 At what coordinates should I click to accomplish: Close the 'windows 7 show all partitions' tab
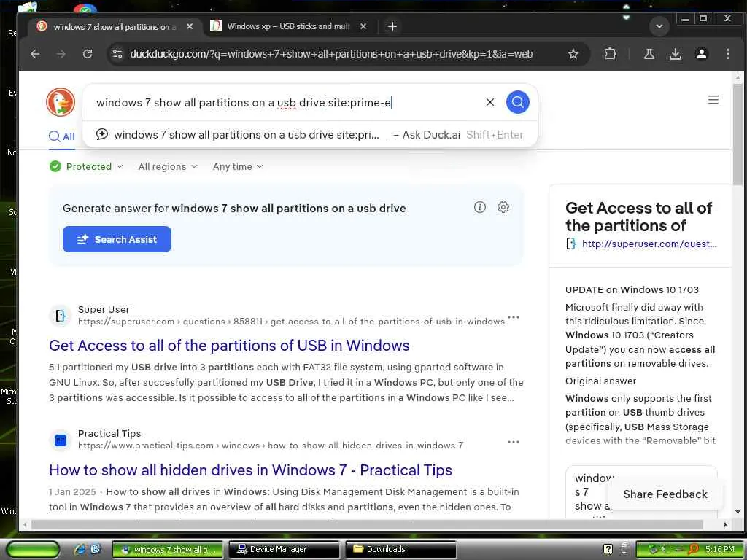[190, 26]
